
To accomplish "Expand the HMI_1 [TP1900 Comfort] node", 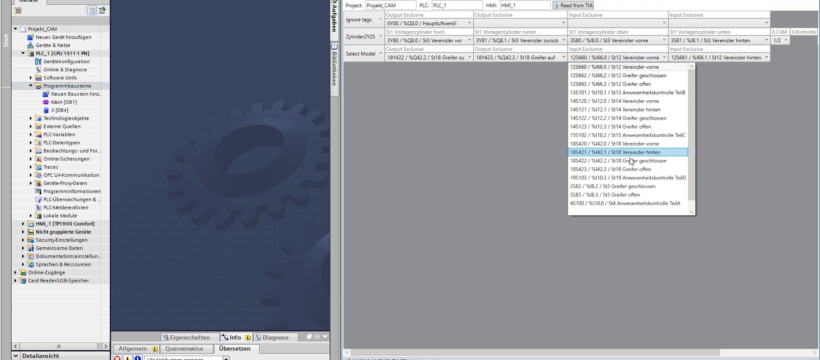I will (23, 224).
